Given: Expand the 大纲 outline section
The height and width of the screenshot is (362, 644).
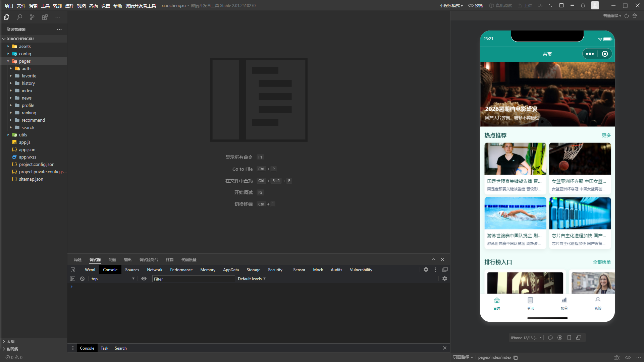Looking at the screenshot, I should point(34,342).
